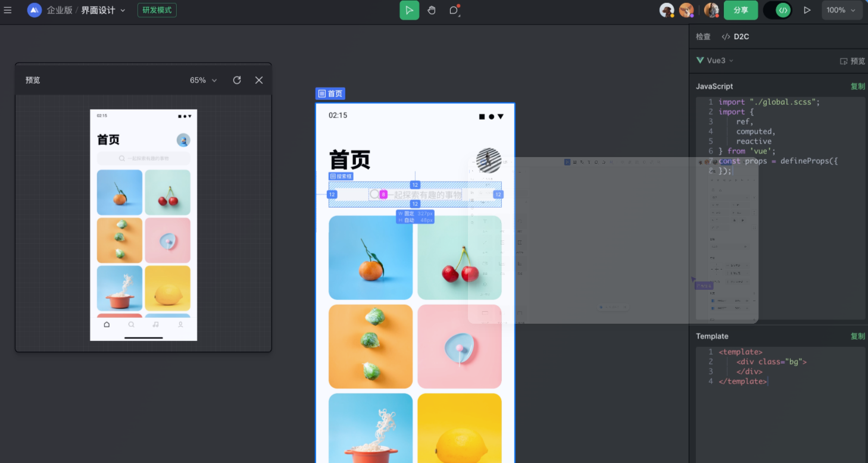The width and height of the screenshot is (868, 463).
Task: Click the corgi collaborator avatar
Action: 686,10
